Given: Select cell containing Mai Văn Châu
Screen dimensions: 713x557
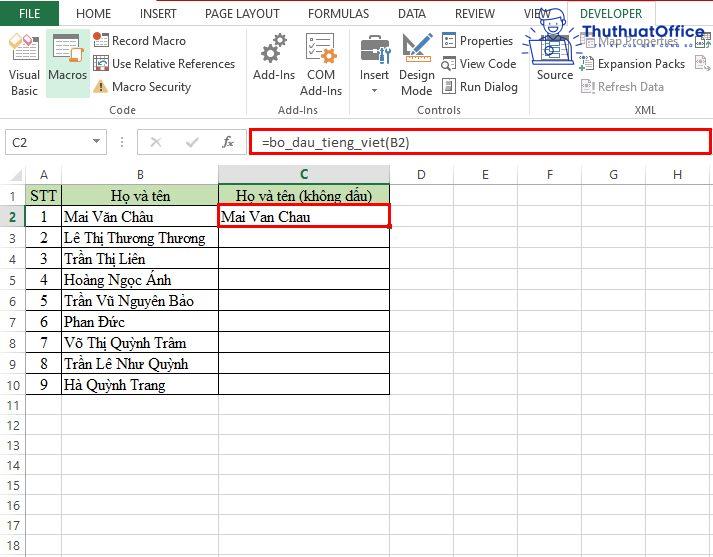Looking at the screenshot, I should click(x=140, y=216).
